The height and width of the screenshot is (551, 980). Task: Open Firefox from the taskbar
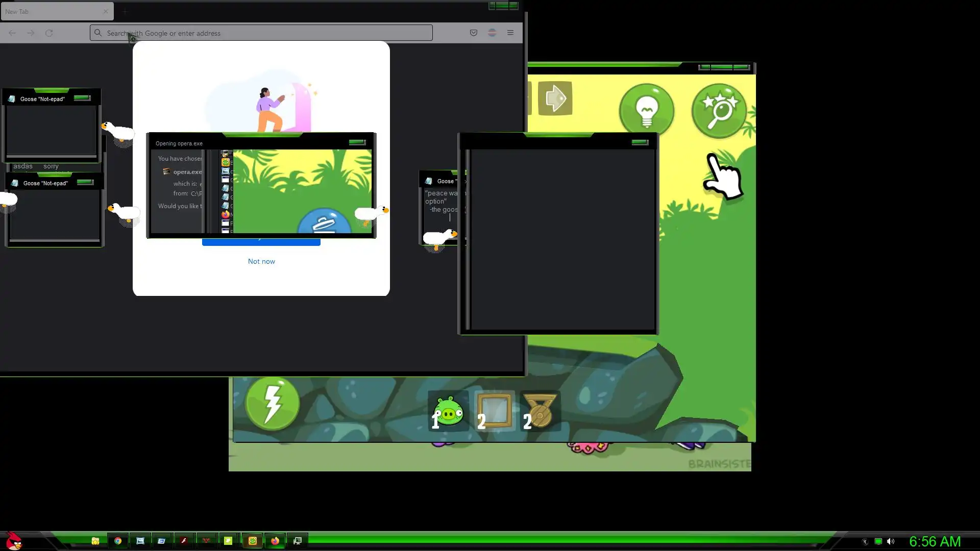275,541
